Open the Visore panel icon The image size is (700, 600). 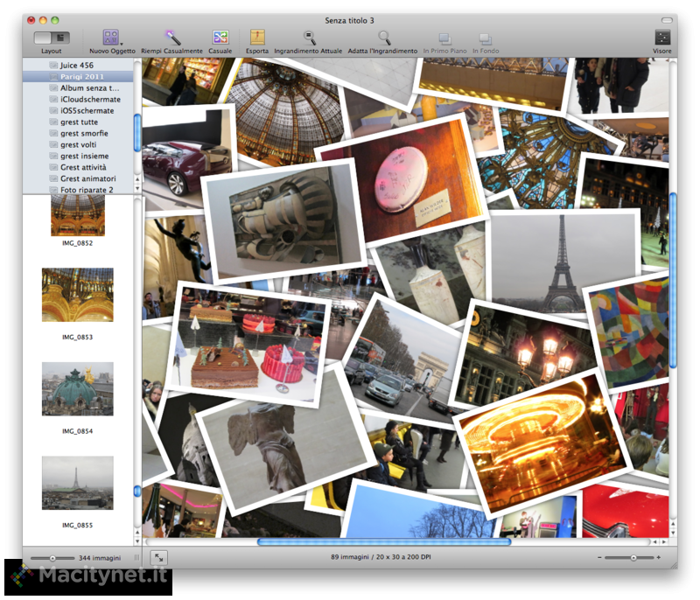662,38
